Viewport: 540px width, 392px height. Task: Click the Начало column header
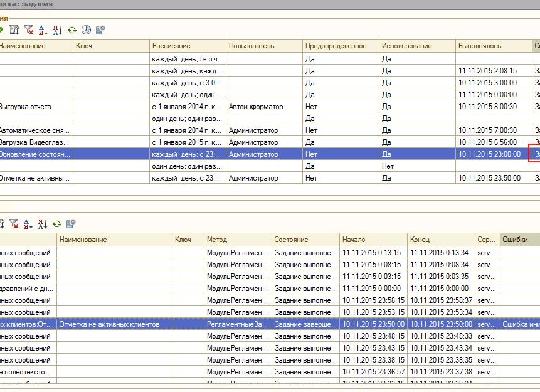[373, 240]
